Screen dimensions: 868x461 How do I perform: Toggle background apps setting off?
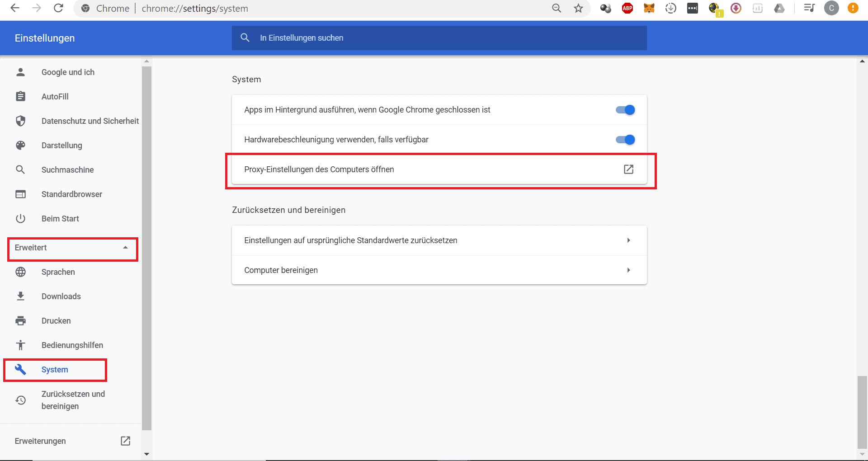tap(625, 110)
